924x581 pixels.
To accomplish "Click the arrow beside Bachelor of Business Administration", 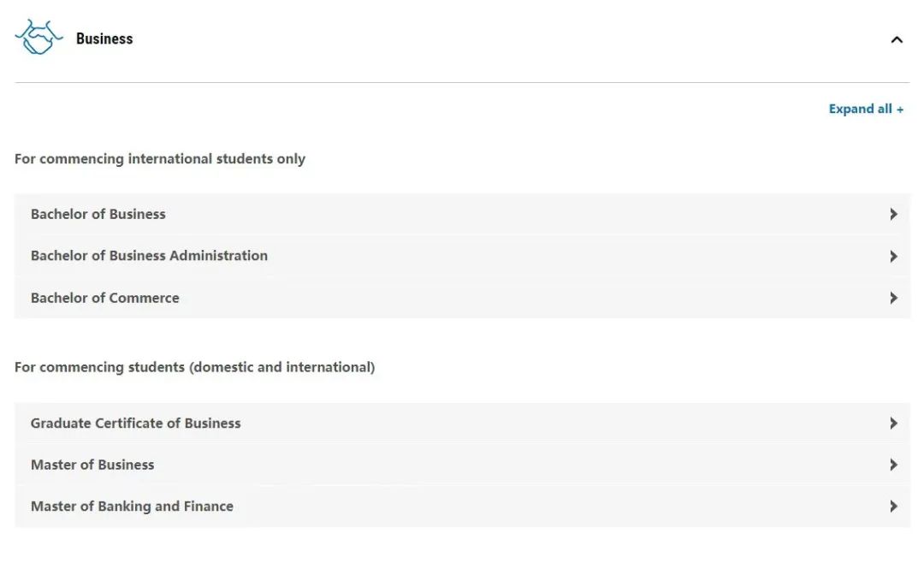I will coord(893,256).
